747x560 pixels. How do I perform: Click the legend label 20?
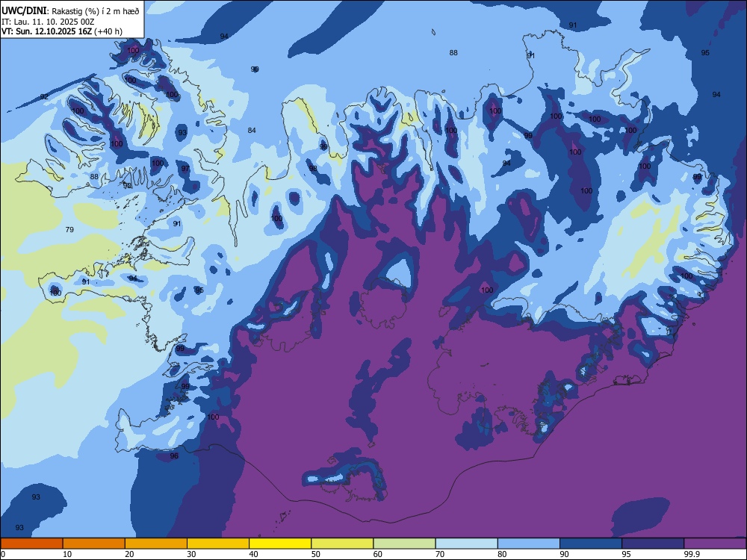coord(129,554)
